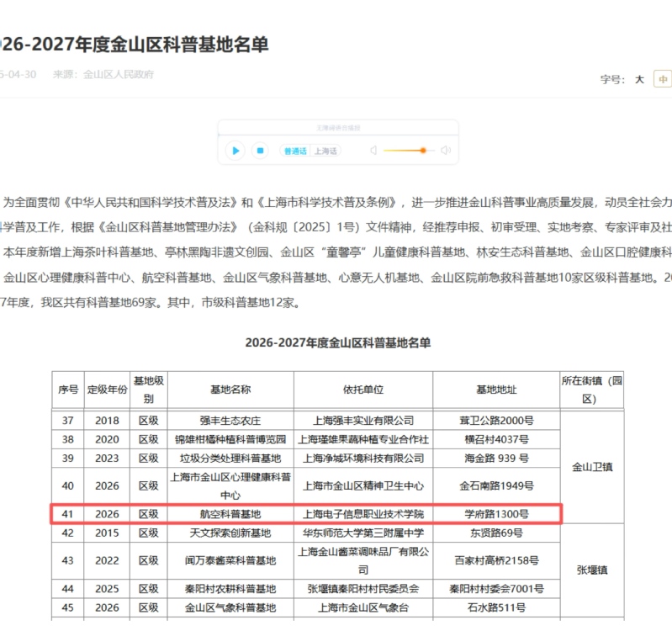
Task: Switch narration to 上海话
Action: [x=325, y=151]
